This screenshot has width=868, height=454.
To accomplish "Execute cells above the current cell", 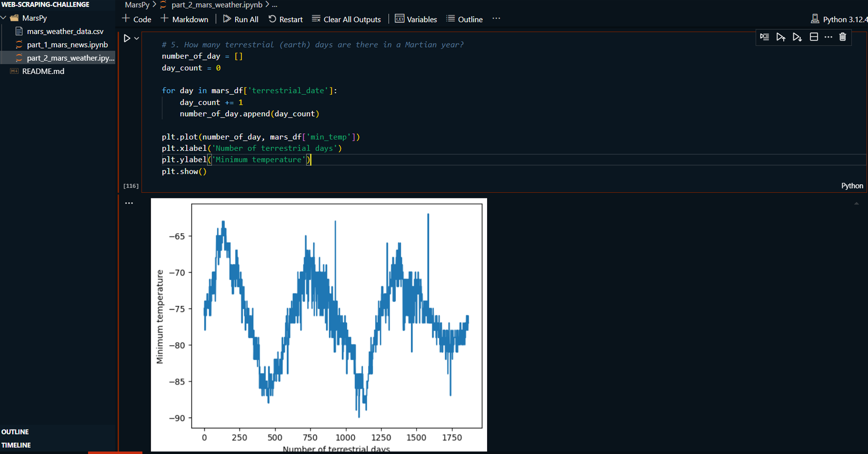I will pyautogui.click(x=781, y=37).
